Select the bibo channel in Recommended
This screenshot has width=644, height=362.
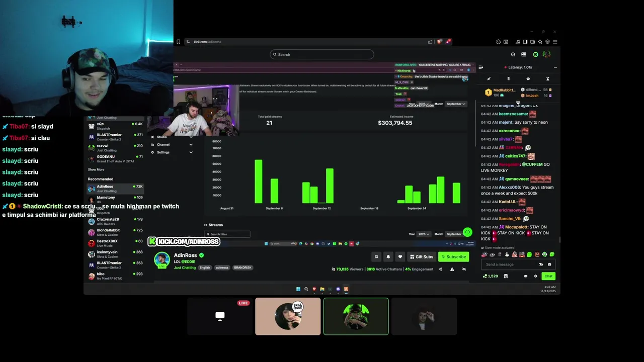coord(115,276)
